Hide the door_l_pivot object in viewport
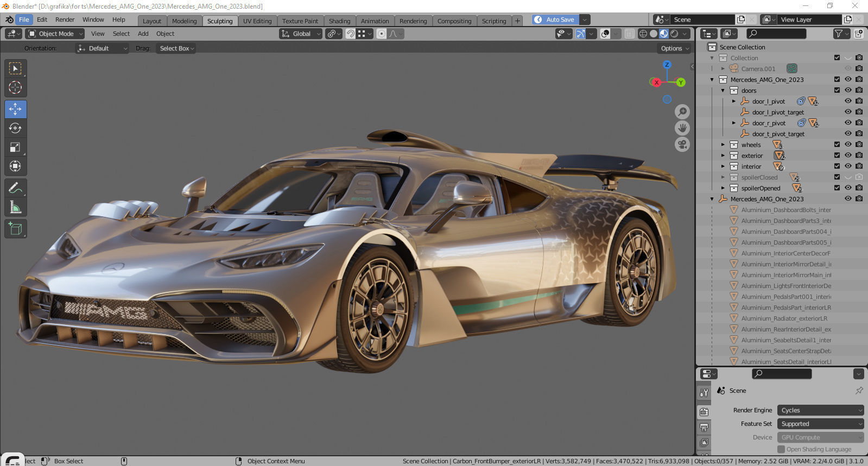This screenshot has width=868, height=466. (x=848, y=101)
